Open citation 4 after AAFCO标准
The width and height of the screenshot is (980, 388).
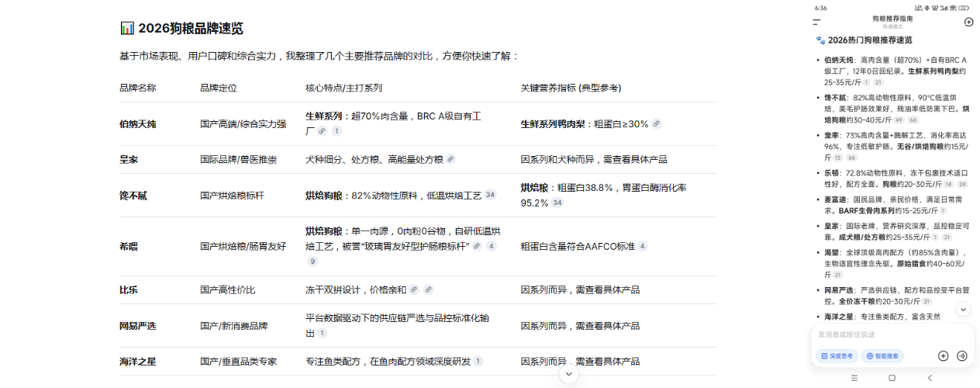pyautogui.click(x=642, y=246)
